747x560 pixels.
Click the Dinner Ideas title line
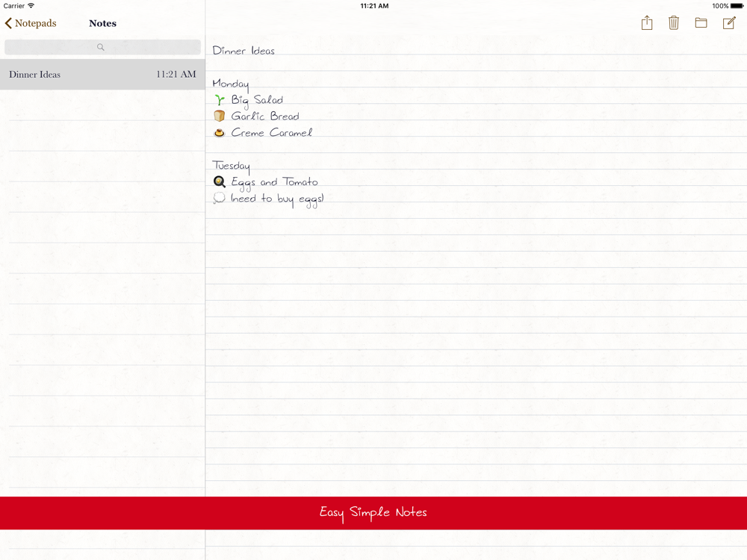click(244, 51)
